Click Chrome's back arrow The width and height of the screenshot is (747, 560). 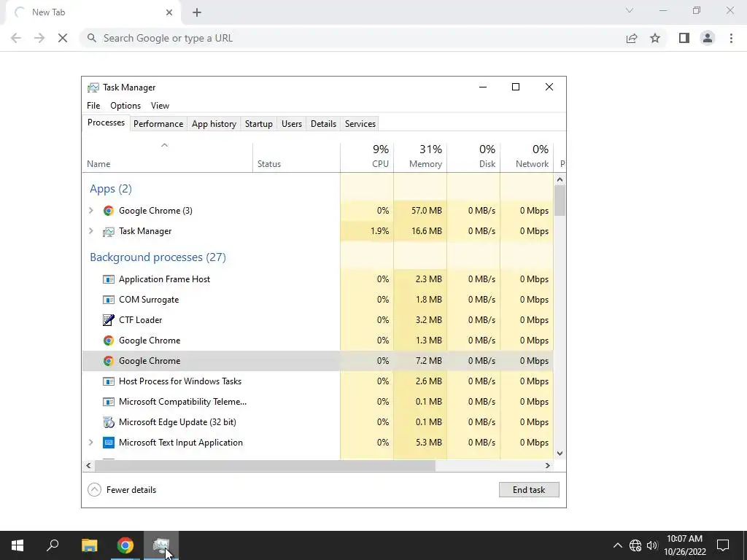(16, 38)
